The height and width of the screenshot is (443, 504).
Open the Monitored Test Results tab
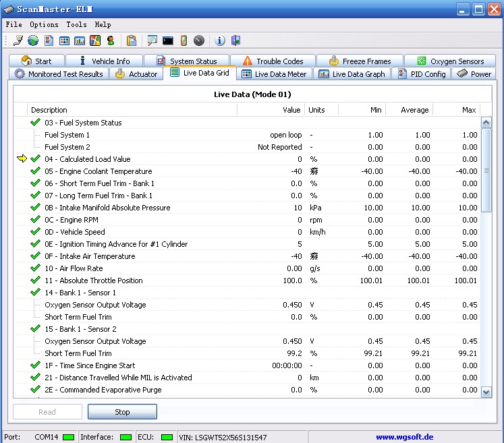coord(59,74)
